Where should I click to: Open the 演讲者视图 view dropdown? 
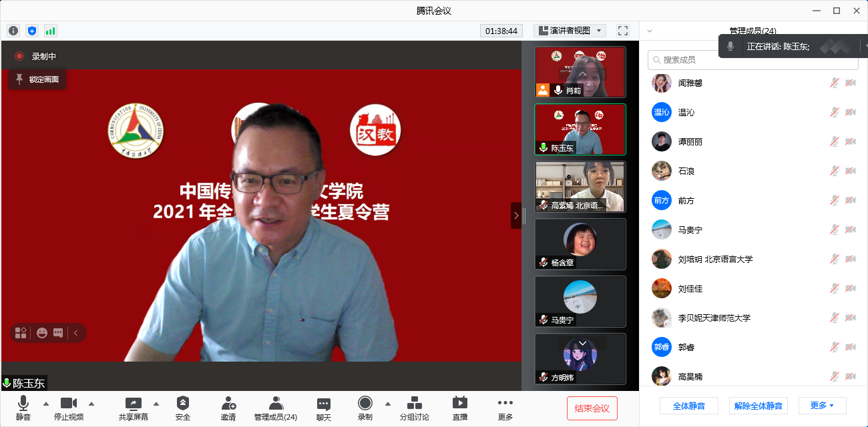[x=570, y=31]
